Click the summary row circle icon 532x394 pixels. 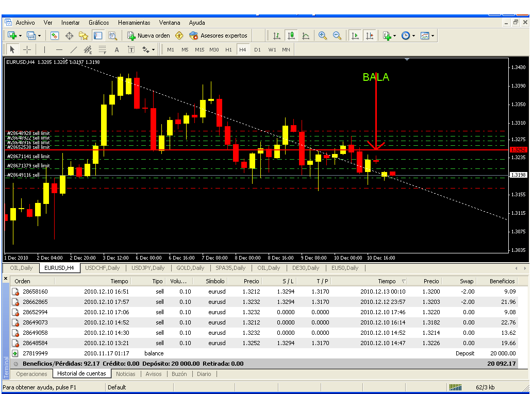coord(15,364)
